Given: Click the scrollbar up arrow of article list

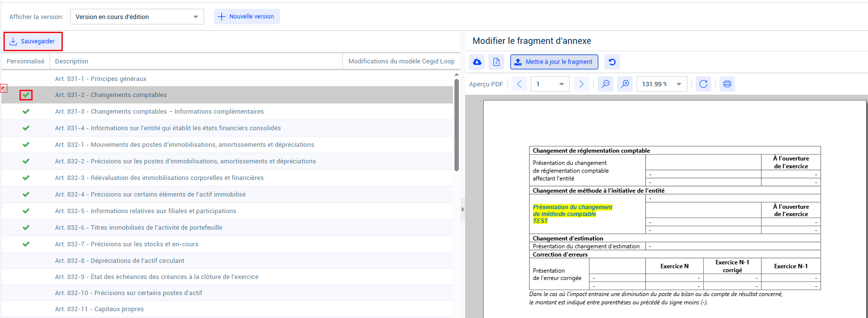Looking at the screenshot, I should (x=456, y=75).
